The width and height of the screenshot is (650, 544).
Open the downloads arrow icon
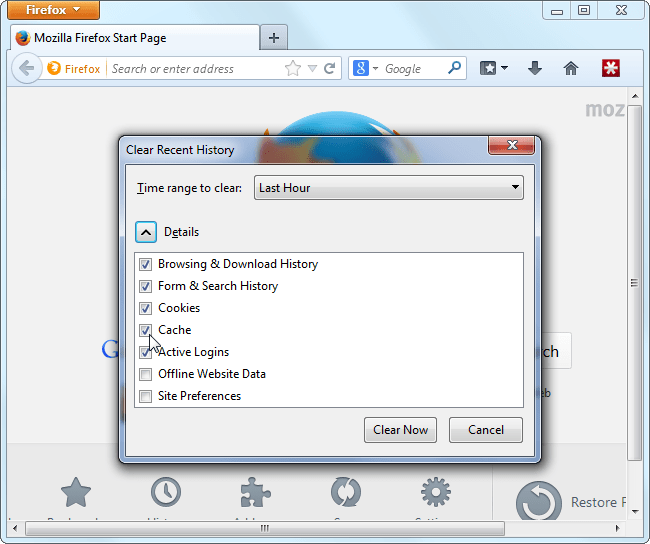(535, 68)
